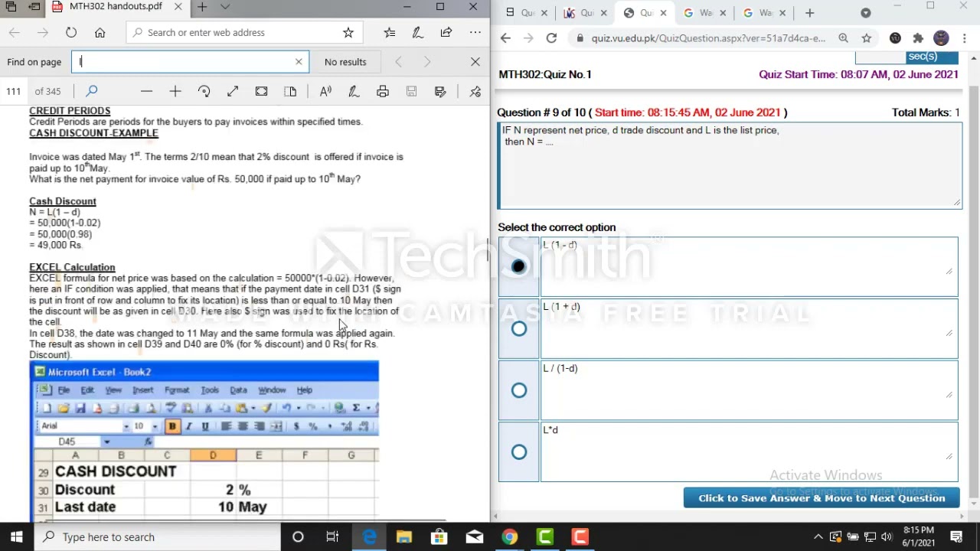Refresh the Edge PDF page
The image size is (980, 551).
tap(70, 32)
